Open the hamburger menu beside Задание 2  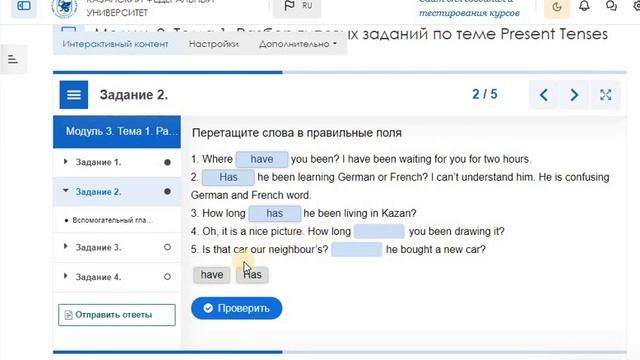(73, 95)
